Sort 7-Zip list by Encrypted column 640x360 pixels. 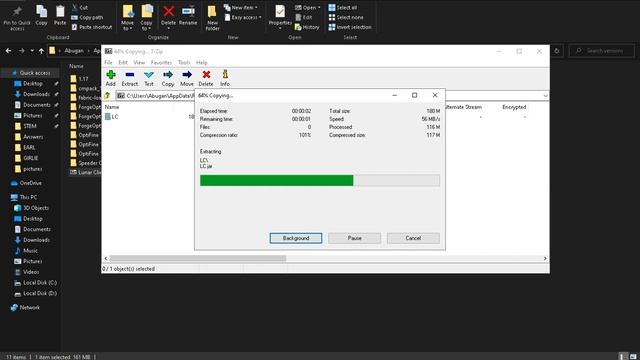tap(514, 107)
